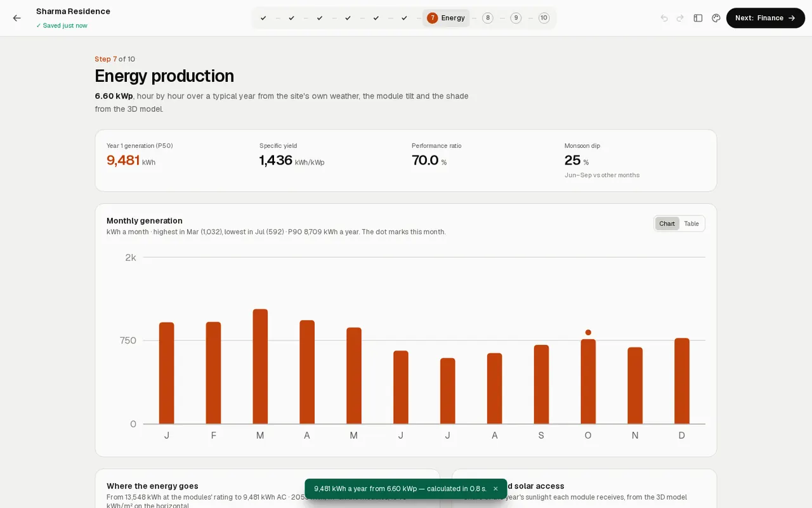The image size is (812, 508).
Task: Click the 'Step 7 of 10' label
Action: (115, 59)
